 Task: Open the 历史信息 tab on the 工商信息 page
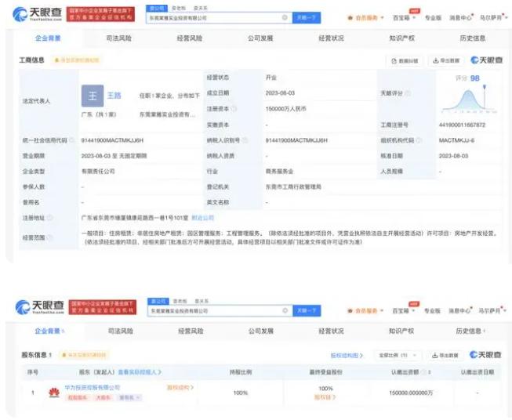pos(473,38)
